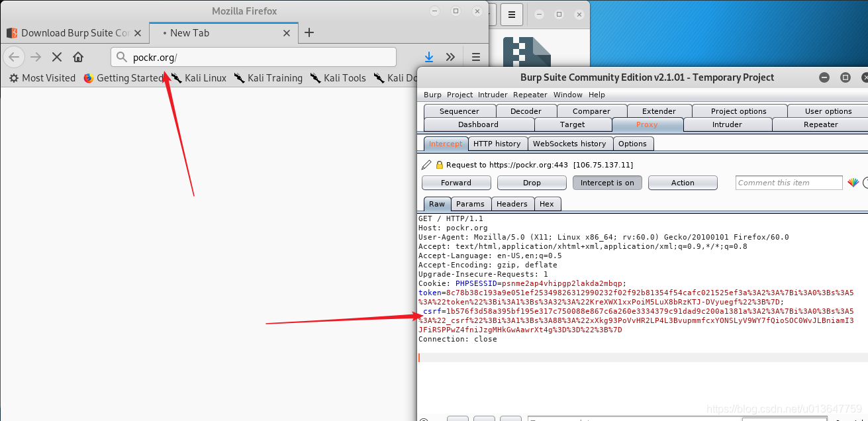Open Kali Tools bookmark
The image size is (868, 421).
pyautogui.click(x=338, y=78)
